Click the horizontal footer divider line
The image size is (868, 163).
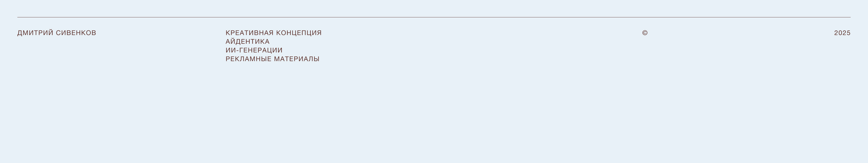(434, 17)
